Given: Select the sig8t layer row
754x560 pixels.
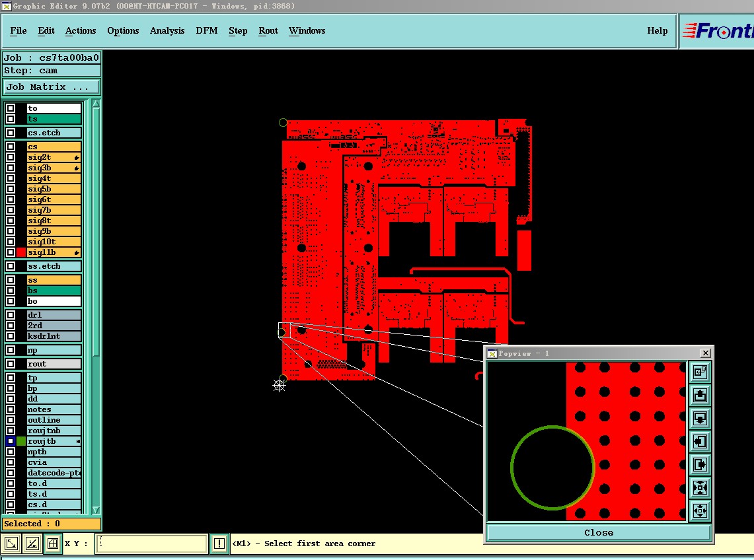Looking at the screenshot, I should (54, 221).
